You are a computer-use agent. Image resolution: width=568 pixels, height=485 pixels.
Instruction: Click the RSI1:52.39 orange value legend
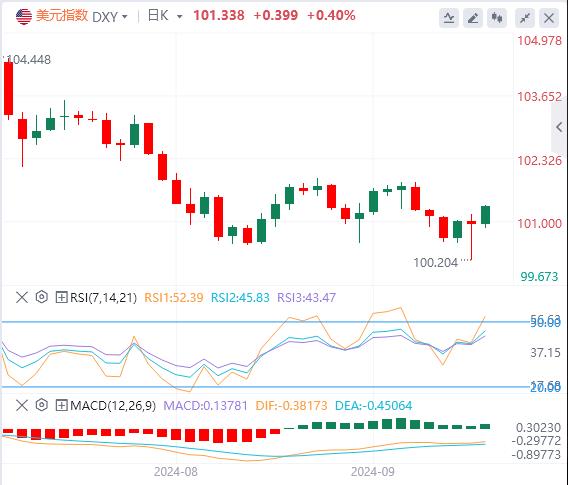tap(174, 297)
